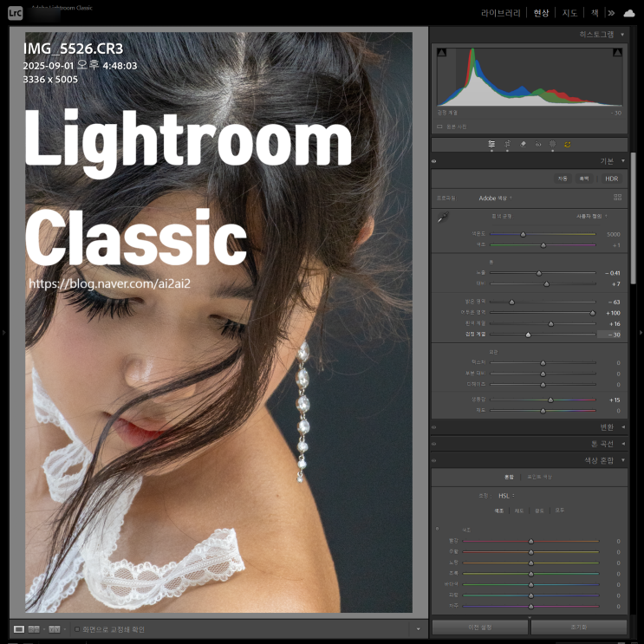Select the Luminance (광도) tab
The width and height of the screenshot is (644, 644).
point(539,511)
